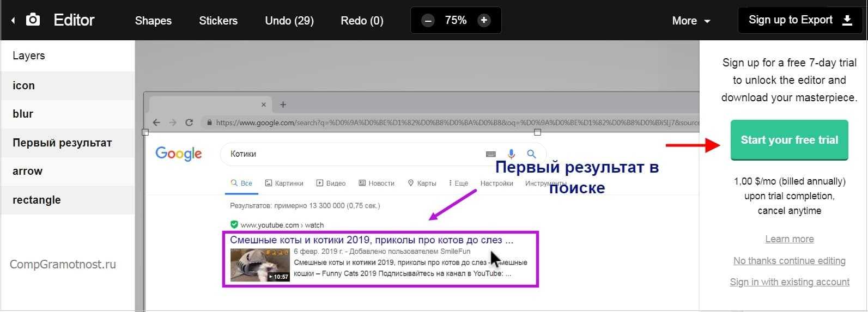The width and height of the screenshot is (868, 312).
Task: Click the camera logo icon
Action: click(x=33, y=20)
